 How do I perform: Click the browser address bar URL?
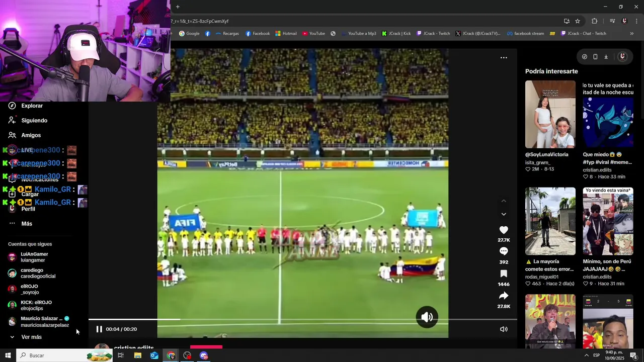tap(200, 21)
